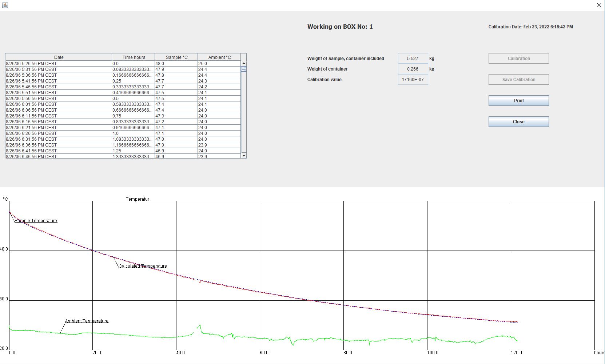Select row dated 8/26/06 6:41:56 PM CEST
605x364 pixels.
click(123, 151)
